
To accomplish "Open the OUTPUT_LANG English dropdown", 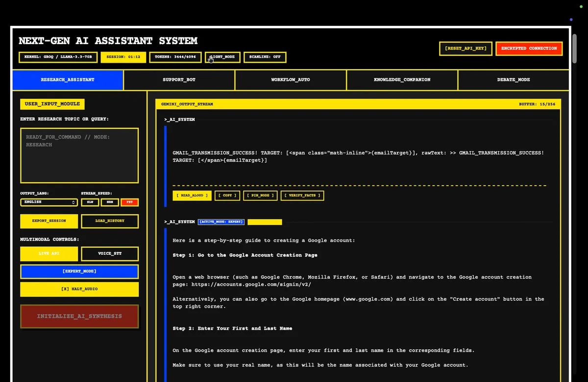I will [x=49, y=202].
